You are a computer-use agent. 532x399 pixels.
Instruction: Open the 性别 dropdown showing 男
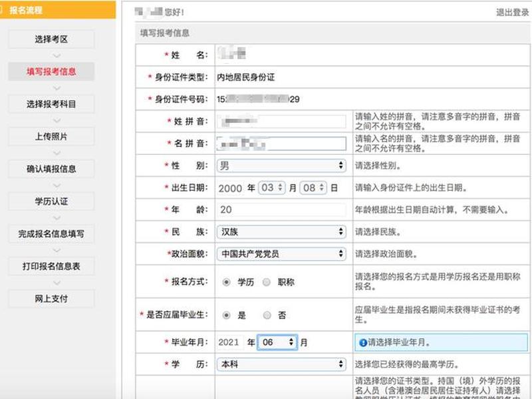click(x=281, y=166)
